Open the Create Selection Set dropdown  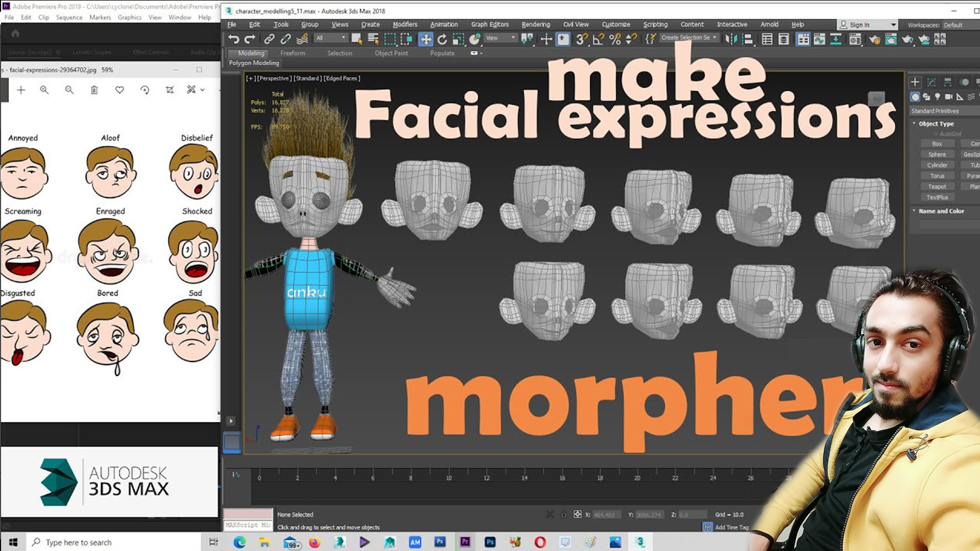coord(715,38)
